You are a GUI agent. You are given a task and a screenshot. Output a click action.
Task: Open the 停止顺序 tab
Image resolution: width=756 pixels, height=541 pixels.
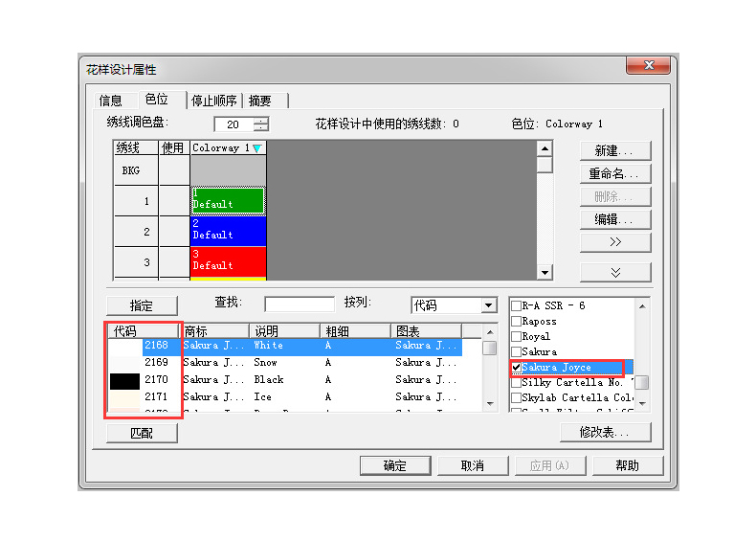tap(213, 101)
